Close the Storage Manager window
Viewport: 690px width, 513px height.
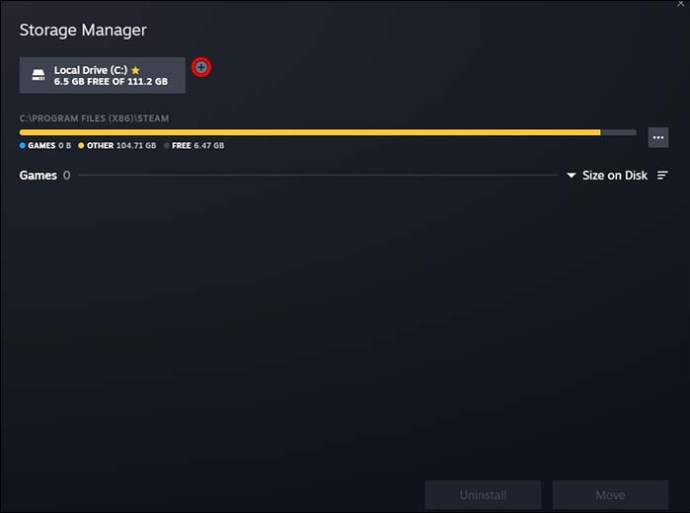click(x=681, y=4)
